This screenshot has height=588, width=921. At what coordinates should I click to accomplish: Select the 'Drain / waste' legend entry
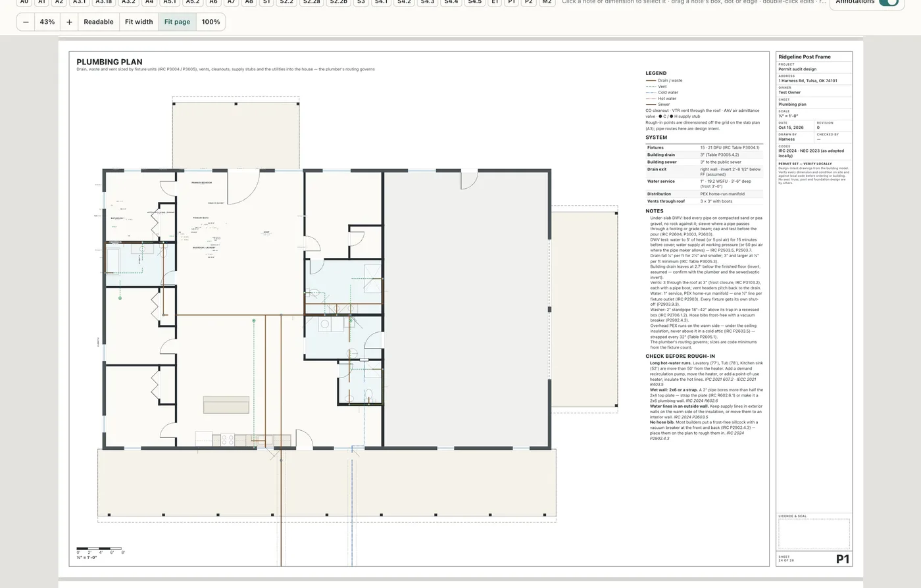[x=664, y=80]
